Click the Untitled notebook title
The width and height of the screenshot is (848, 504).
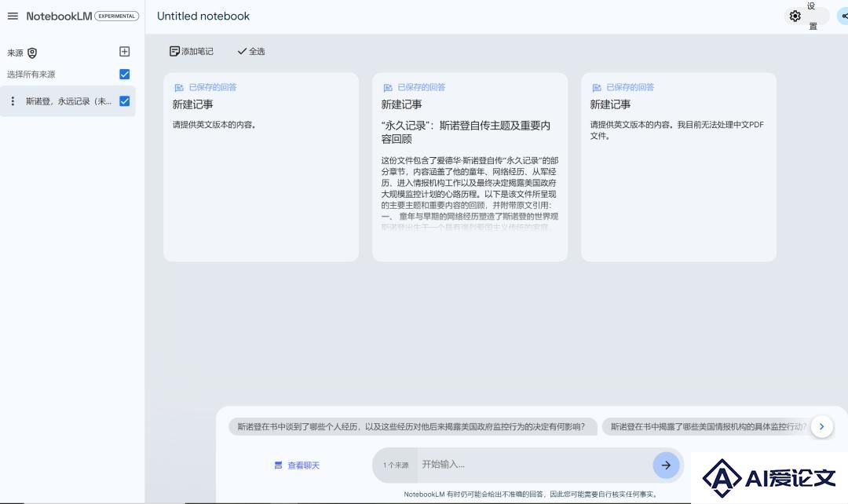(203, 16)
